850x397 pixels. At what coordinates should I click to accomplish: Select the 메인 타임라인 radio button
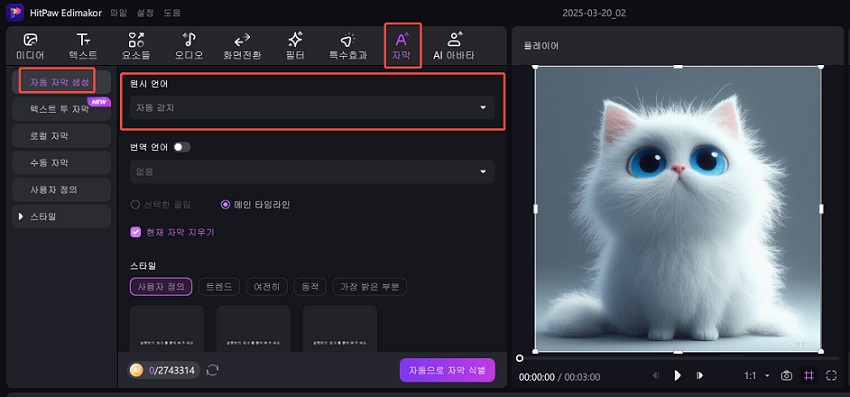226,204
